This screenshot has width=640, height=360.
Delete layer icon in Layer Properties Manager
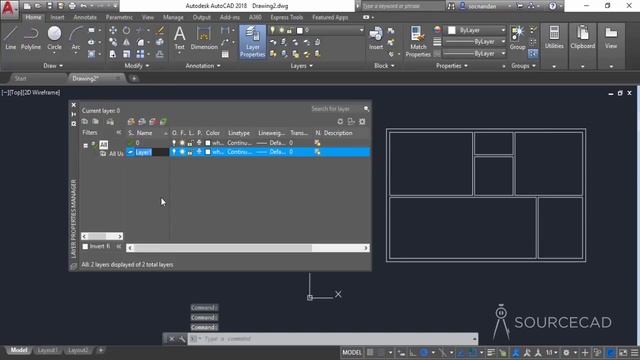tap(153, 122)
